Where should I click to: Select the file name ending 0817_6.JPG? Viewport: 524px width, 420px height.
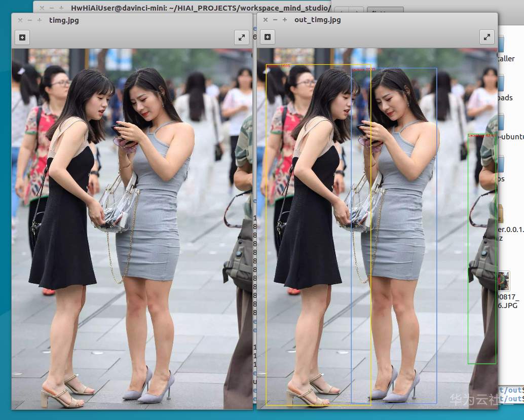[508, 301]
